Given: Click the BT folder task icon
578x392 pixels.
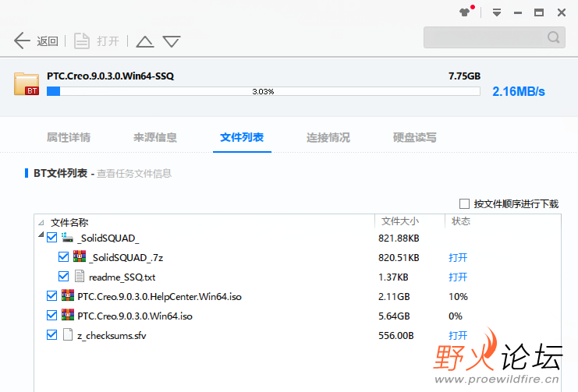Looking at the screenshot, I should click(27, 84).
